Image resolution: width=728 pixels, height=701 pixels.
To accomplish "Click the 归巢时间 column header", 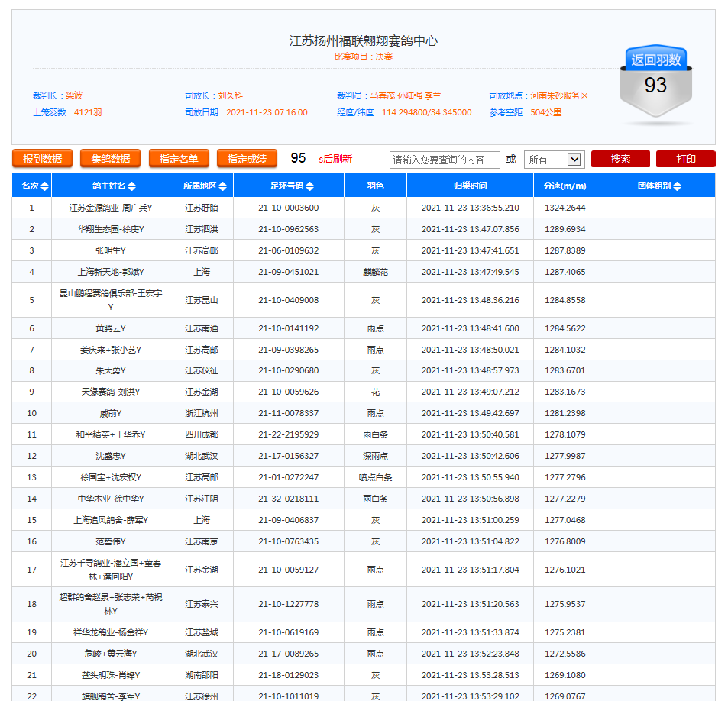I will tap(470, 186).
